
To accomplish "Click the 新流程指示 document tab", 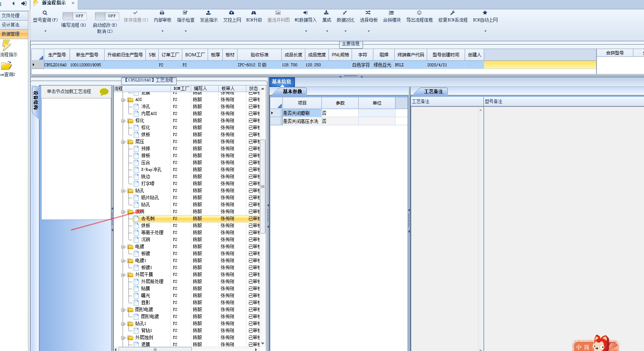I will coord(54,3).
